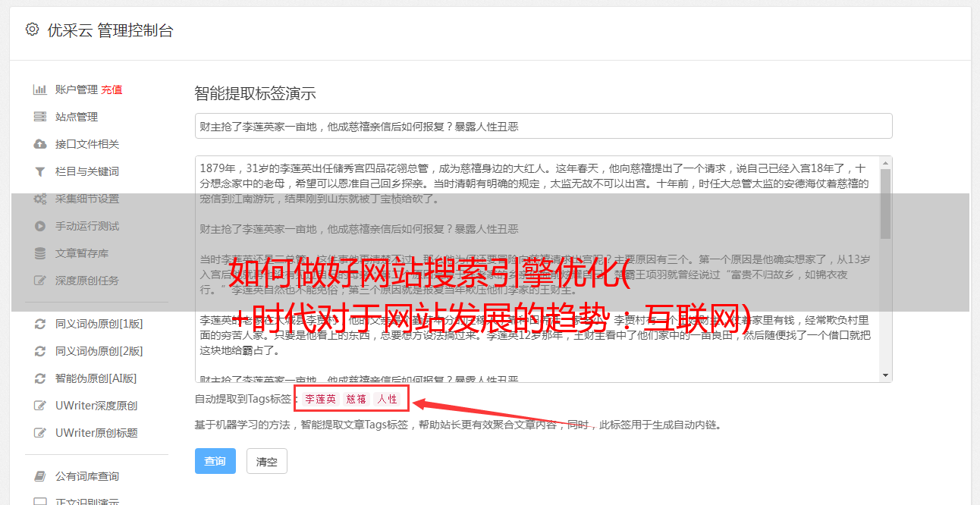The image size is (980, 505).
Task: Select the edit icon next to UWriter深度原创
Action: 40,406
